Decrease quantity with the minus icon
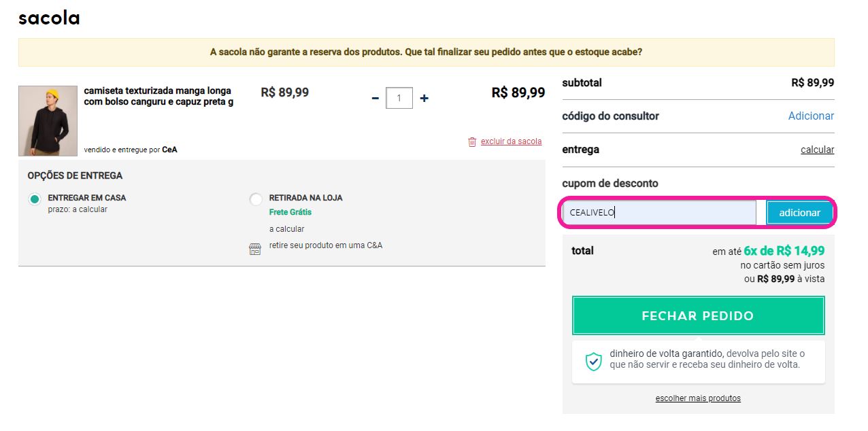Screen dimensions: 868x431 point(375,98)
